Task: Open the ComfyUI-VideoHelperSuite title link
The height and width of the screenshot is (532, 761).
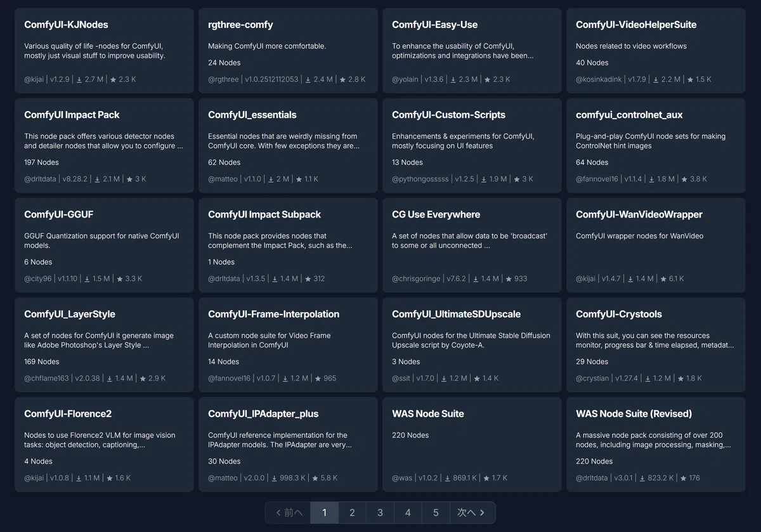Action: pyautogui.click(x=636, y=25)
